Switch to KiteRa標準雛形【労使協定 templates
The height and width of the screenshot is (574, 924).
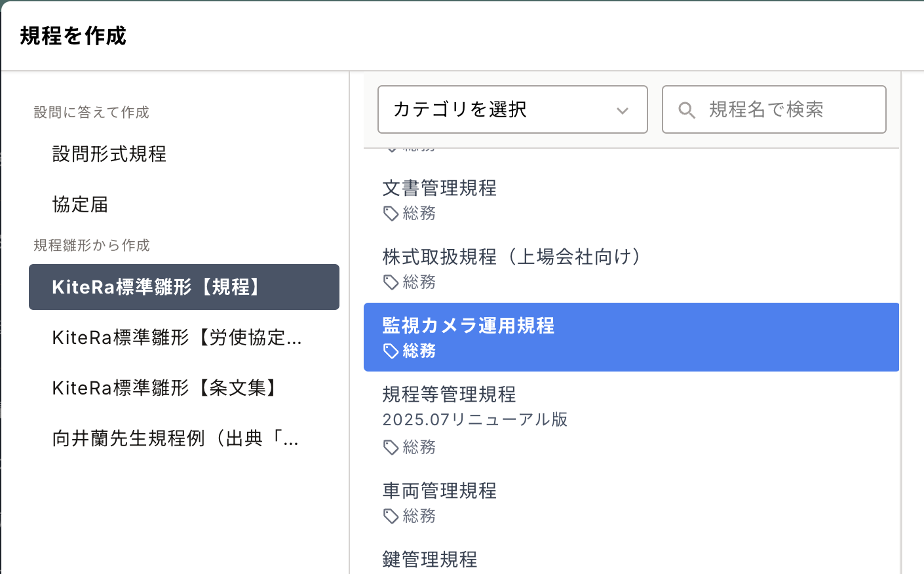click(x=177, y=337)
